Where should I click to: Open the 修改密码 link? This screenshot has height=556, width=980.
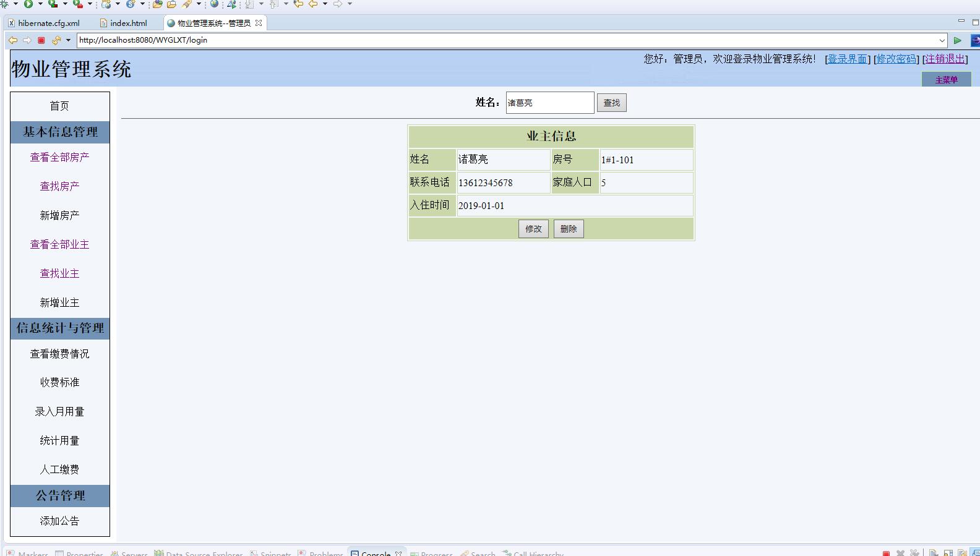(x=896, y=59)
